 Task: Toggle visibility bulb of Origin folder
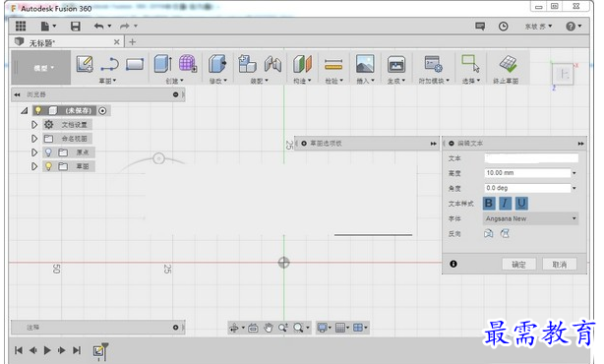(x=48, y=152)
